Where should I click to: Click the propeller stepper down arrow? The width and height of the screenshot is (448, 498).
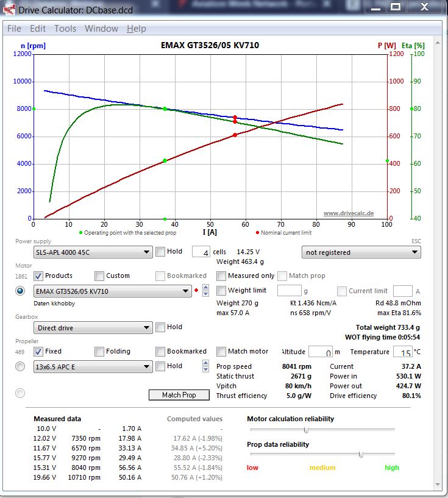click(205, 369)
